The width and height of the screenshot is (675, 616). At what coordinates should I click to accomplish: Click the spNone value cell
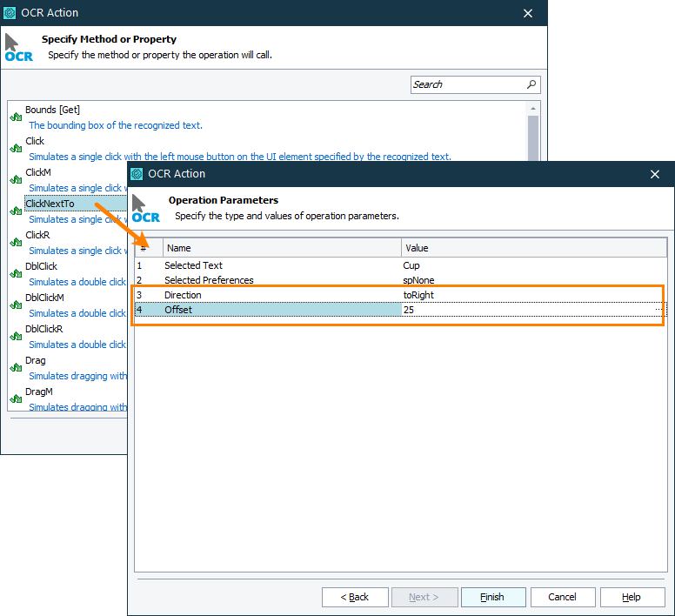coord(534,280)
